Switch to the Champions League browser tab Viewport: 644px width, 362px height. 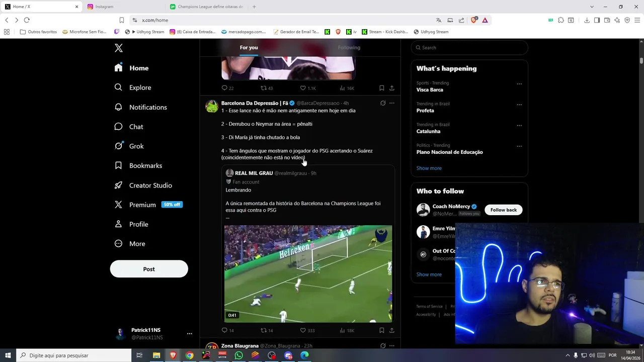207,7
